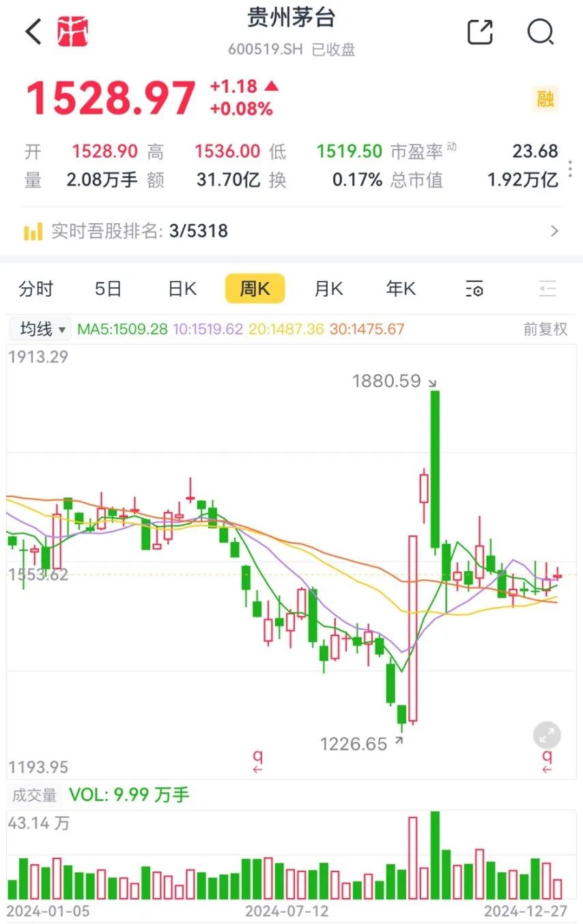Tap the vertical three-dots more icon
Image resolution: width=583 pixels, height=924 pixels.
(x=571, y=169)
